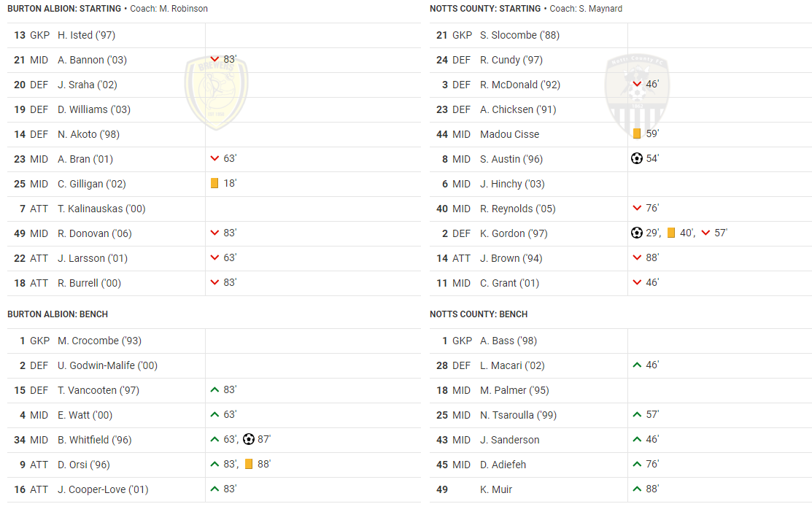Click K. Gordon's yellow card at 40'
Screen dimensions: 812x512
pyautogui.click(x=671, y=233)
